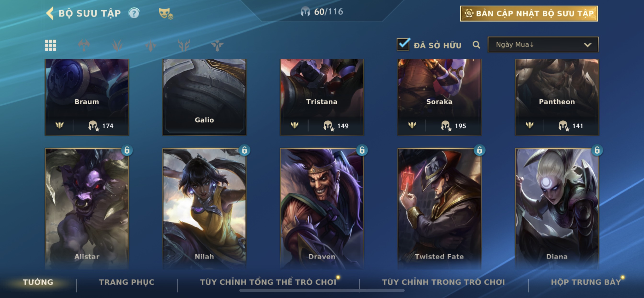Go back using the arrow beside Bộ Sưu Tập

(x=50, y=13)
